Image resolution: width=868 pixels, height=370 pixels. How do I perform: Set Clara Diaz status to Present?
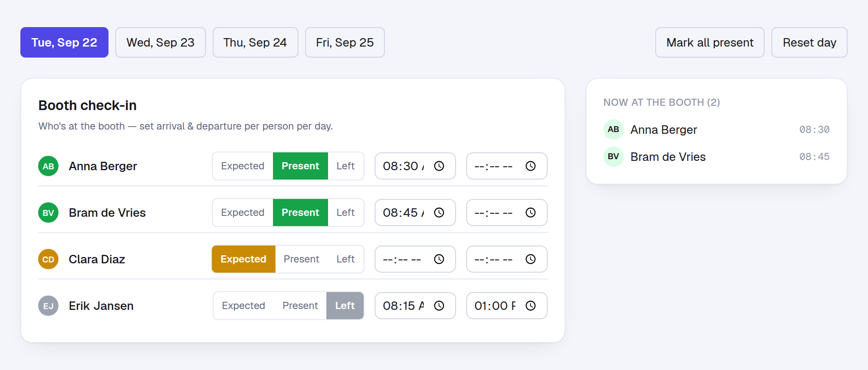click(301, 259)
